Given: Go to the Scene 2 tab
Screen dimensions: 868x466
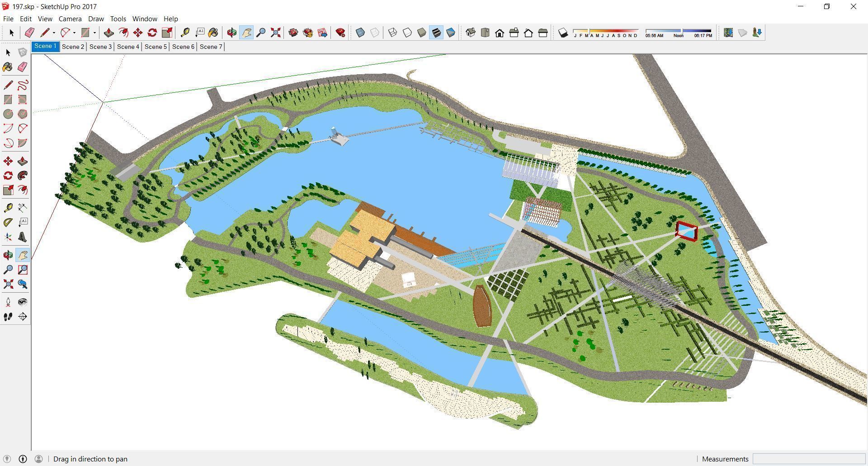Looking at the screenshot, I should [x=73, y=47].
